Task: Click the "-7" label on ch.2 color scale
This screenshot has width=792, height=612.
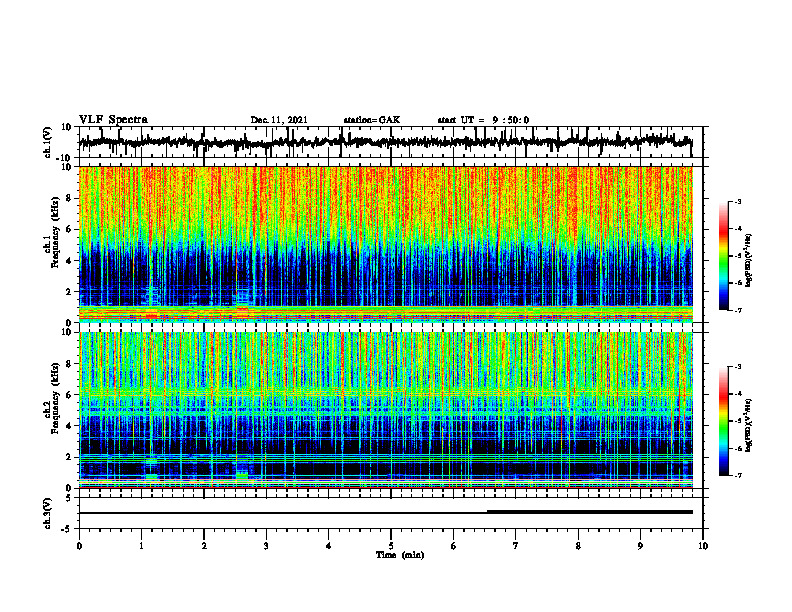Action: click(x=737, y=476)
